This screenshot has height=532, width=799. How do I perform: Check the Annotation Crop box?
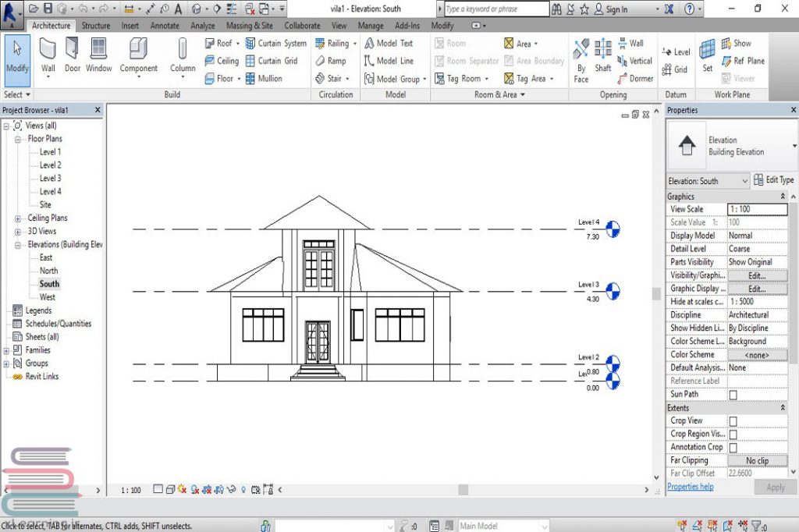(733, 448)
